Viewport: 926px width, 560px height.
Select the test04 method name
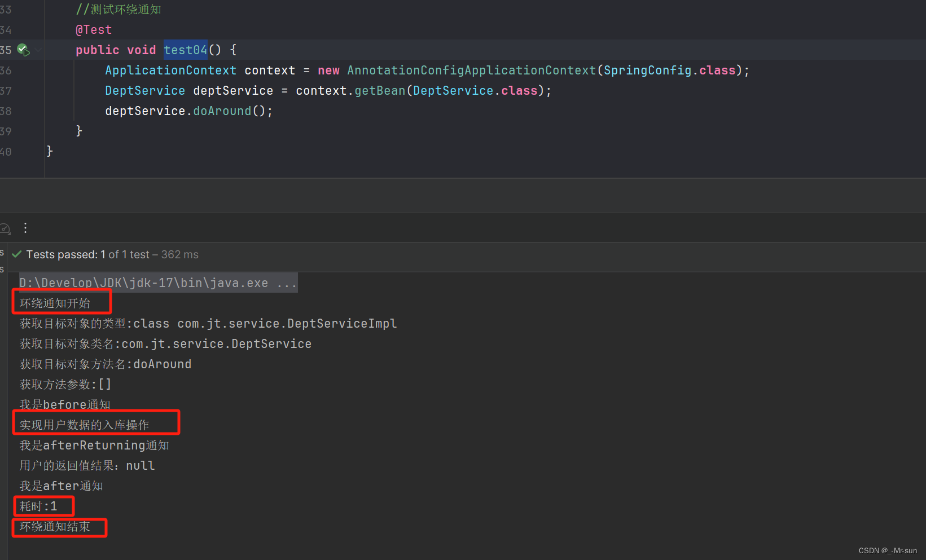[x=186, y=50]
